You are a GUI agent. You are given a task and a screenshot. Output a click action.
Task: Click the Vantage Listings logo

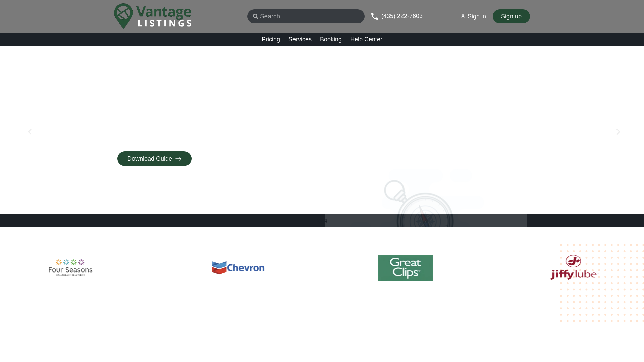[153, 16]
